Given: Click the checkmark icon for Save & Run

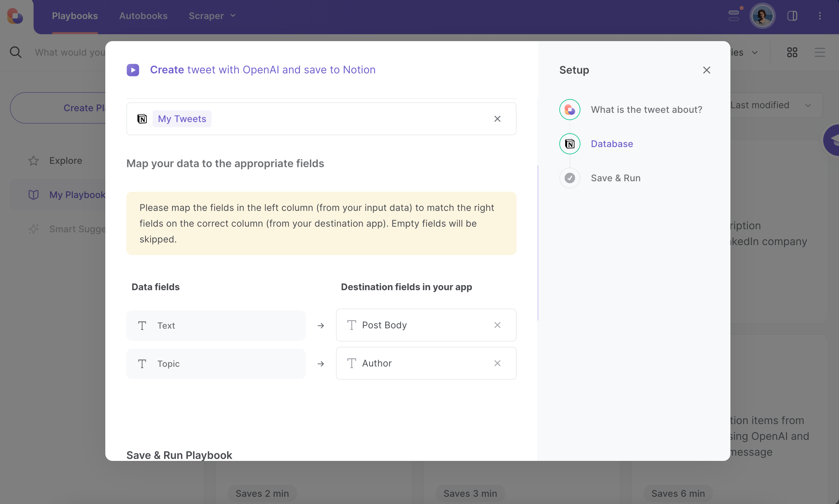Looking at the screenshot, I should point(570,178).
